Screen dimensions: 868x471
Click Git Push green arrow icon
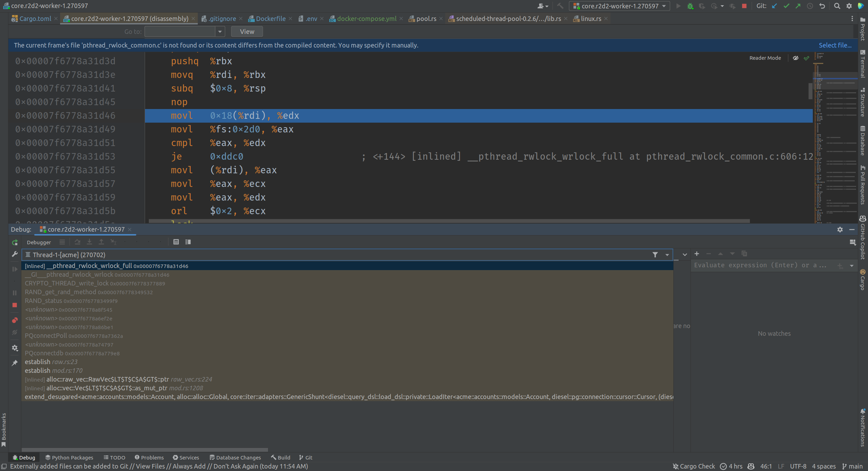click(x=798, y=6)
